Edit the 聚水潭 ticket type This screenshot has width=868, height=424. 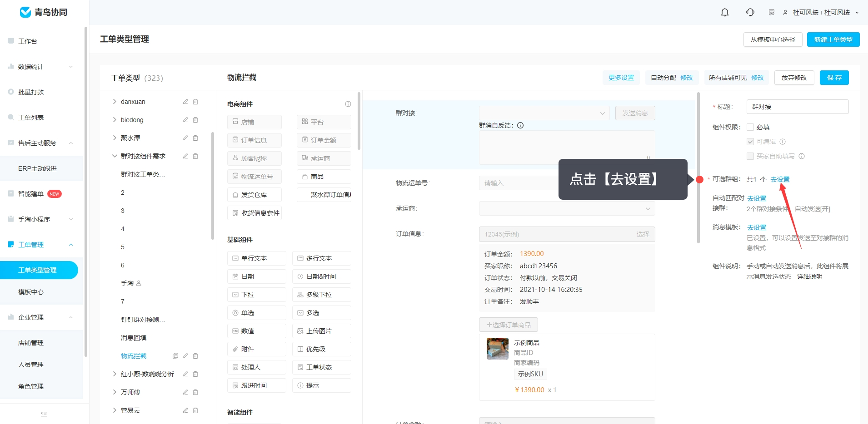pyautogui.click(x=185, y=138)
